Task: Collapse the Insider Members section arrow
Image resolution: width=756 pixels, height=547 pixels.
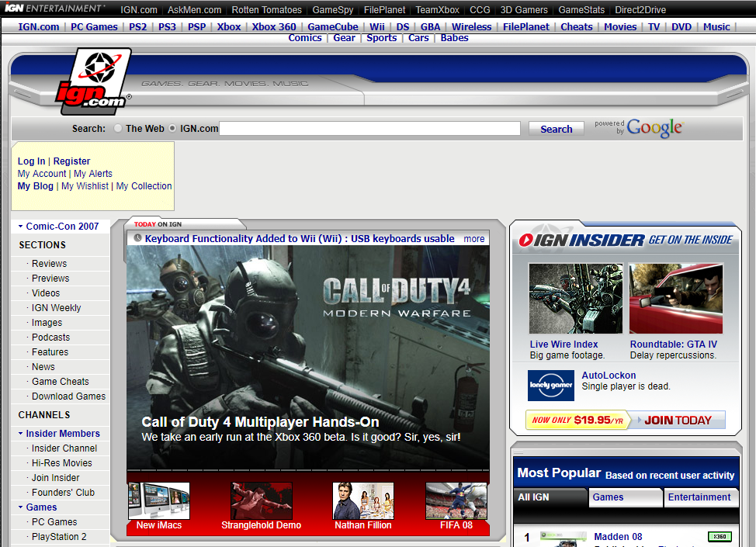Action: [x=20, y=434]
